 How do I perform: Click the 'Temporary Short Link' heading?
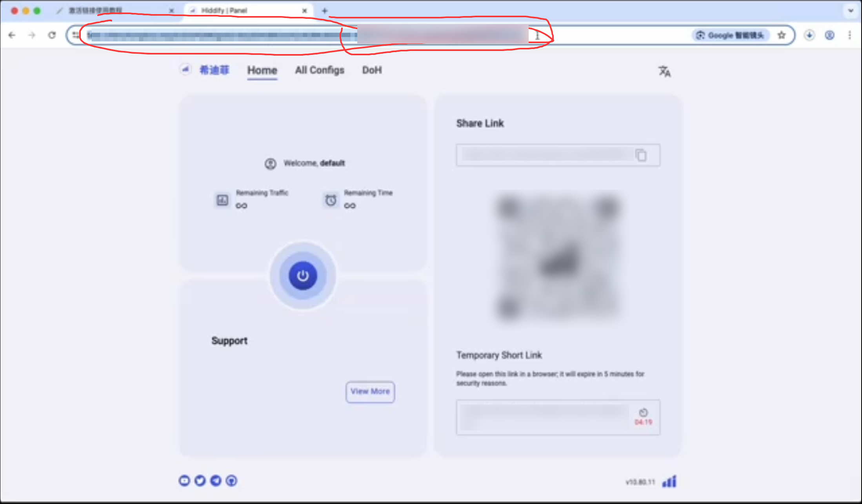pyautogui.click(x=499, y=355)
